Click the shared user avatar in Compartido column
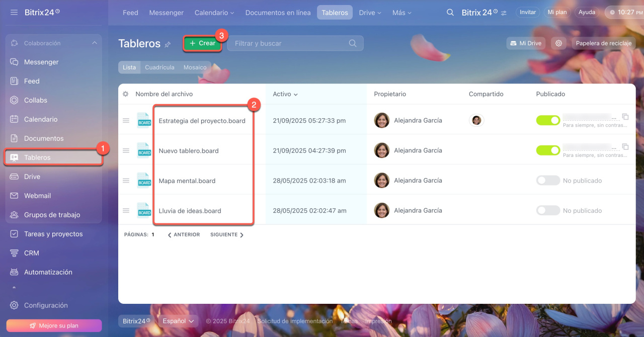 click(x=476, y=120)
